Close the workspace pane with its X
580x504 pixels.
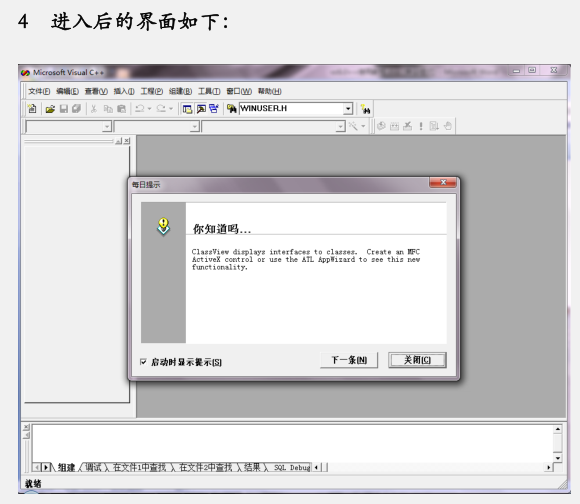127,141
